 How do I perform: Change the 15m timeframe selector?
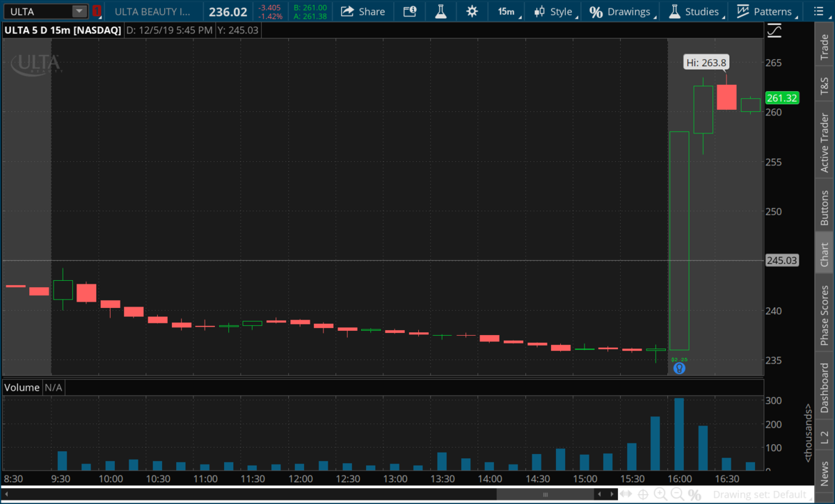506,11
